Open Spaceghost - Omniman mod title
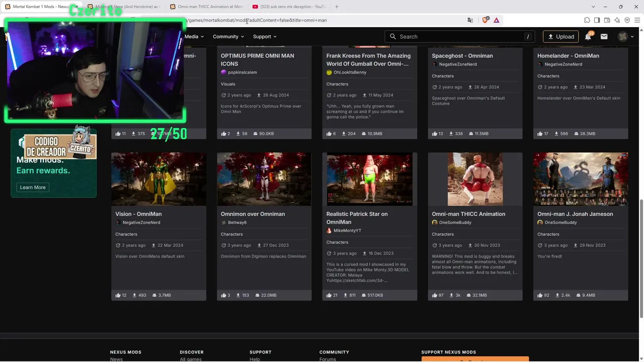Screen dimensions: 644x362 tap(462, 56)
